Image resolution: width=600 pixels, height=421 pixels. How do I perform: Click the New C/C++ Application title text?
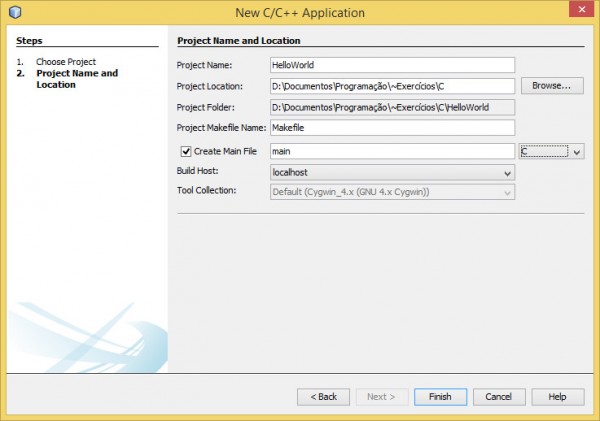[x=300, y=13]
